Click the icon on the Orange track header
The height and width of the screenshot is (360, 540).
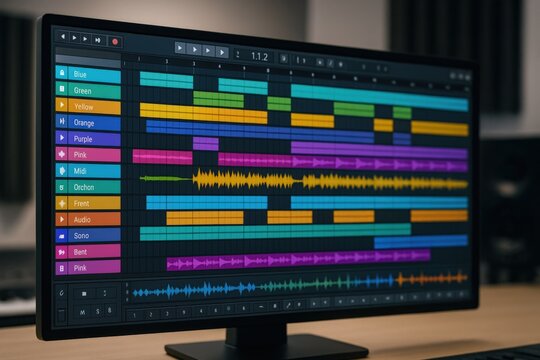click(x=62, y=121)
